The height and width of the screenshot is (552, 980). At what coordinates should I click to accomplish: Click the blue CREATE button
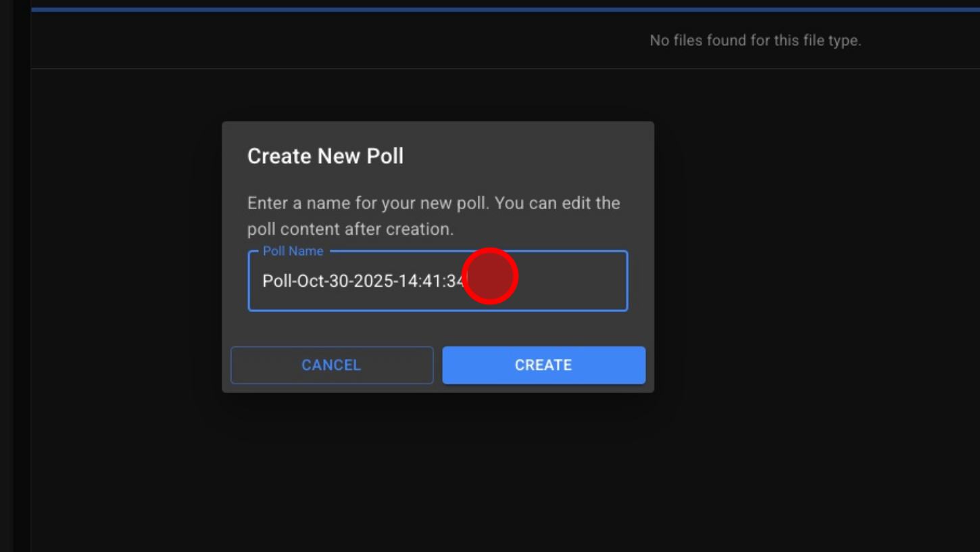click(543, 365)
